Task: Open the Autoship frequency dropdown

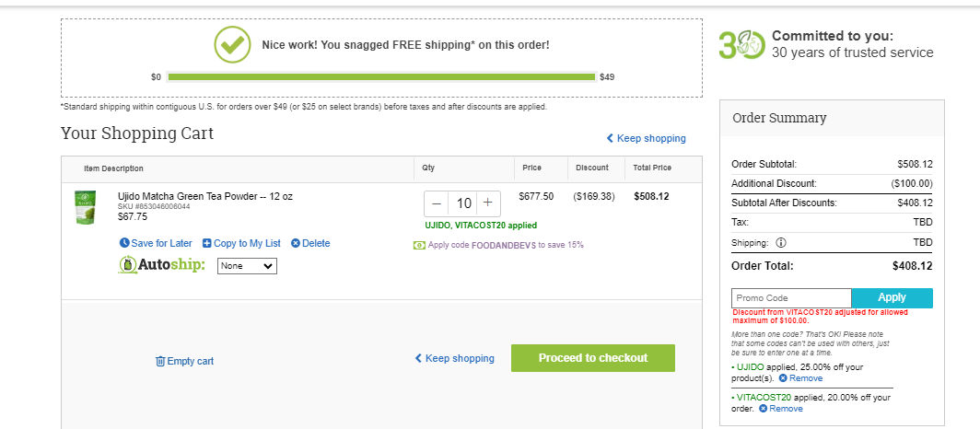Action: click(247, 266)
